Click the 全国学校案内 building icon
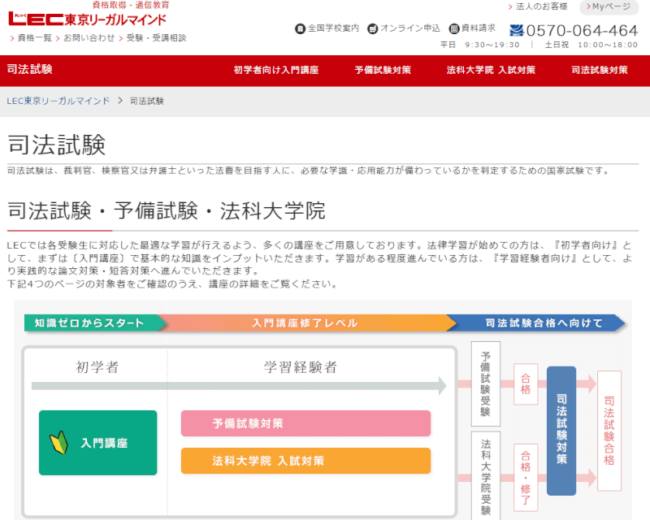 [299, 29]
